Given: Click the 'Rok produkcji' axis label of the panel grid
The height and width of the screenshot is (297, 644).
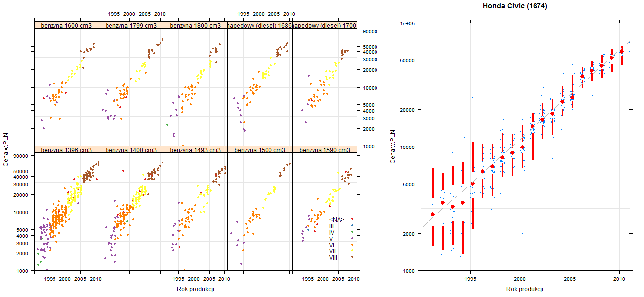Looking at the screenshot, I should (x=195, y=289).
